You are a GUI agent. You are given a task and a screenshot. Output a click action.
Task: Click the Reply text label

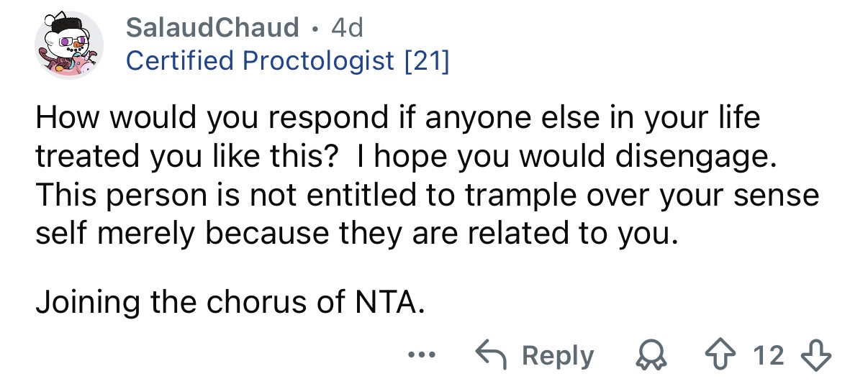click(x=558, y=355)
